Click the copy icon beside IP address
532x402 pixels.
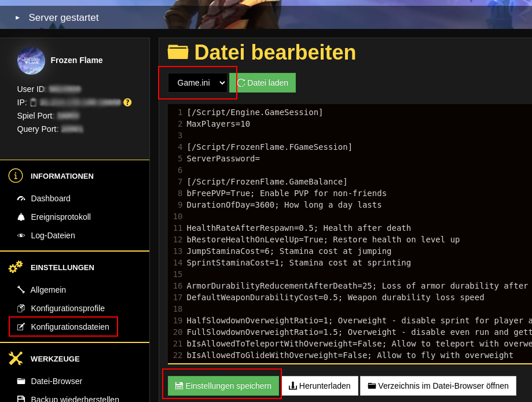click(33, 102)
